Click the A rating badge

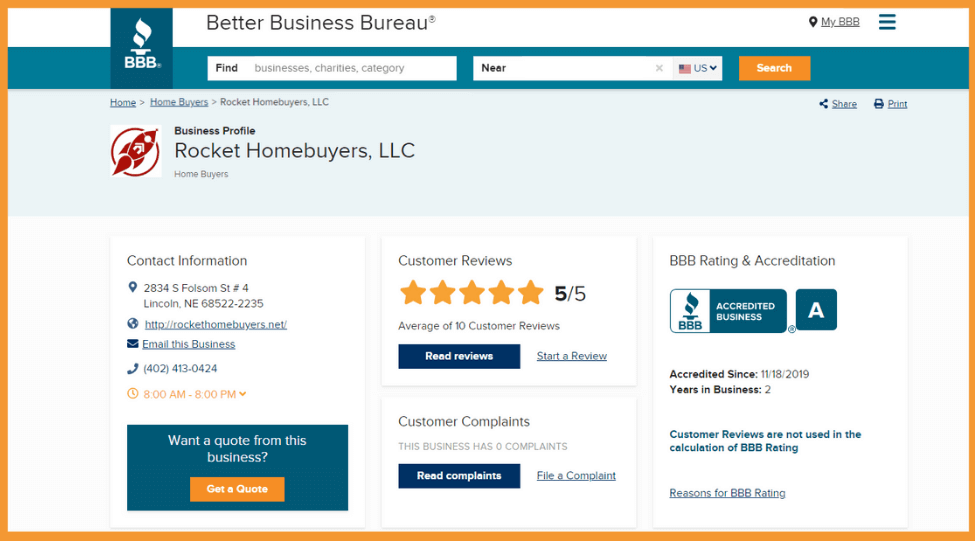[x=816, y=310]
